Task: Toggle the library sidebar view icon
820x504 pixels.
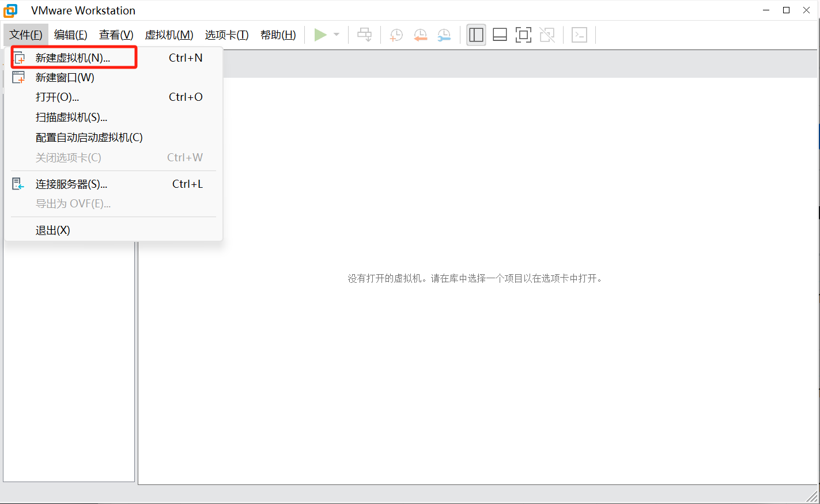Action: (476, 35)
